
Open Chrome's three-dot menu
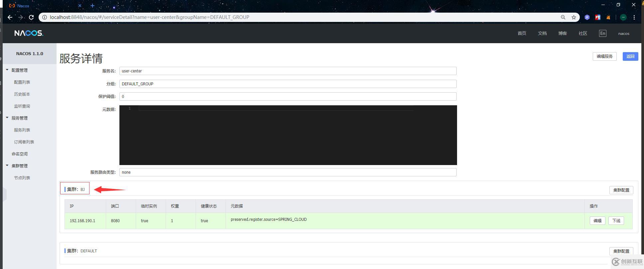634,17
